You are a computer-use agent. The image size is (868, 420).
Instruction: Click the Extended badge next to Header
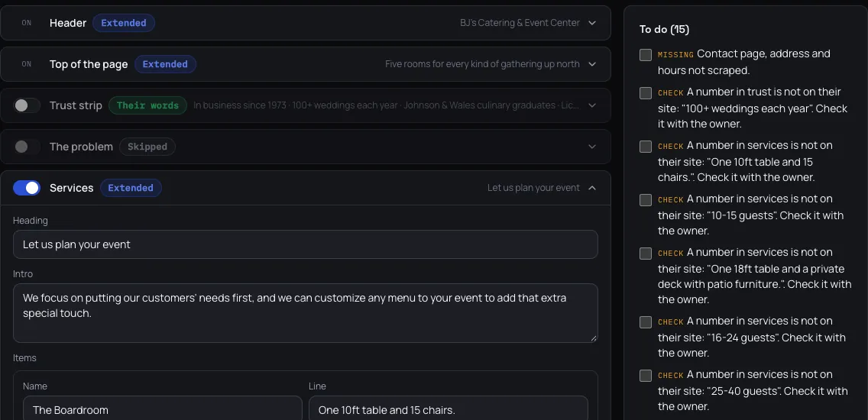pos(124,23)
